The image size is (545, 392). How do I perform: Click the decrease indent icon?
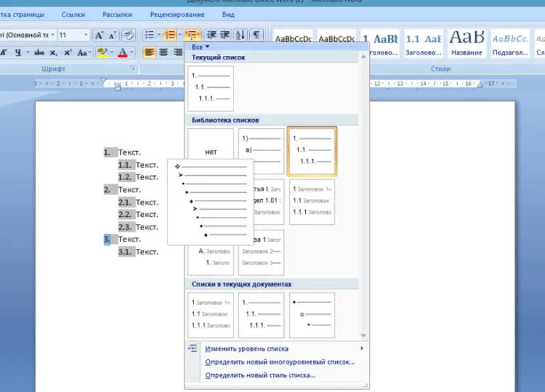click(x=211, y=35)
